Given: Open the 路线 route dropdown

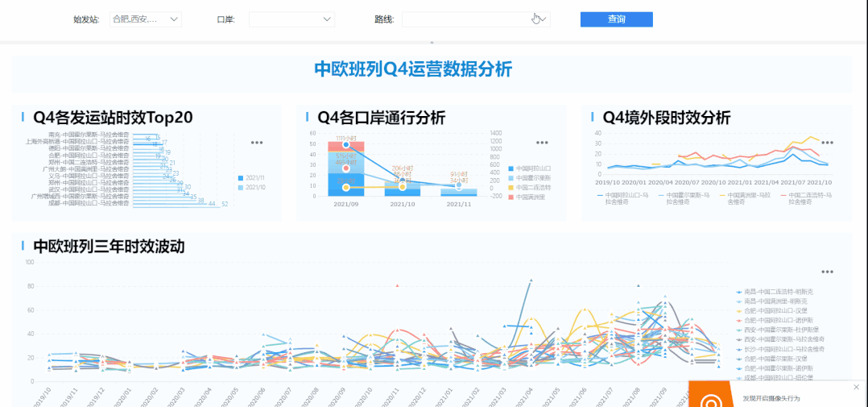Looking at the screenshot, I should (476, 19).
